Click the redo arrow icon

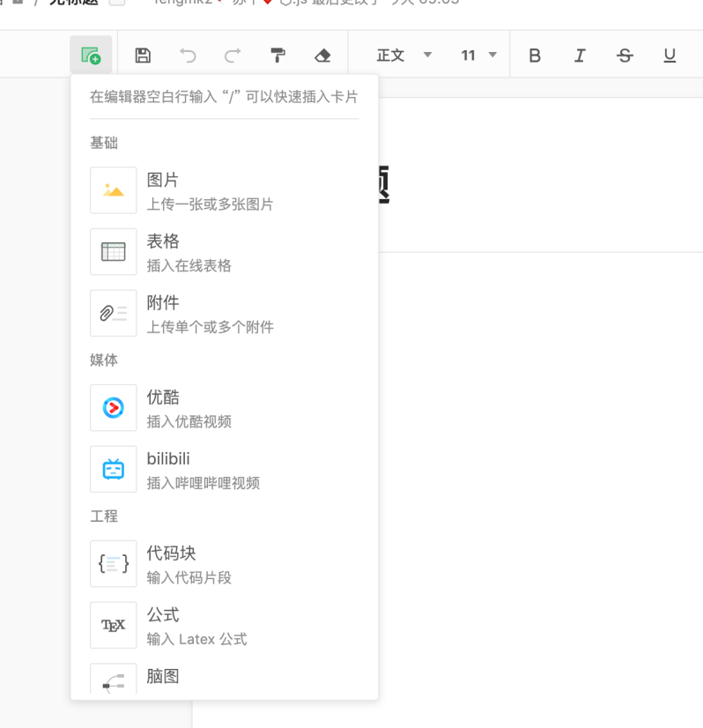[x=233, y=56]
